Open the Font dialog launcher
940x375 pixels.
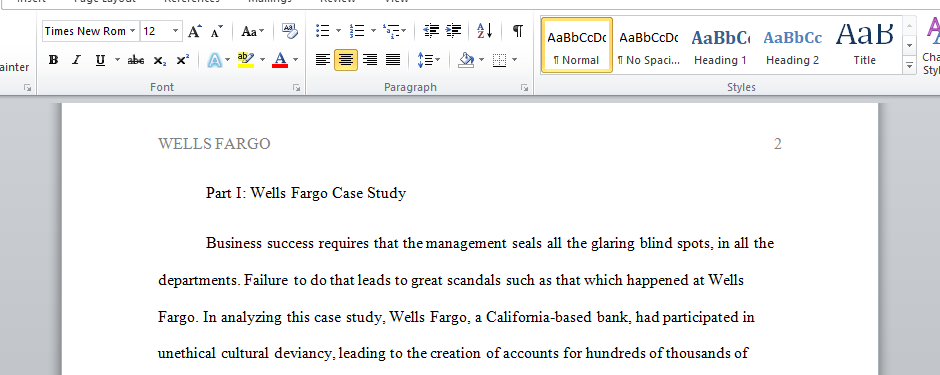[x=296, y=87]
